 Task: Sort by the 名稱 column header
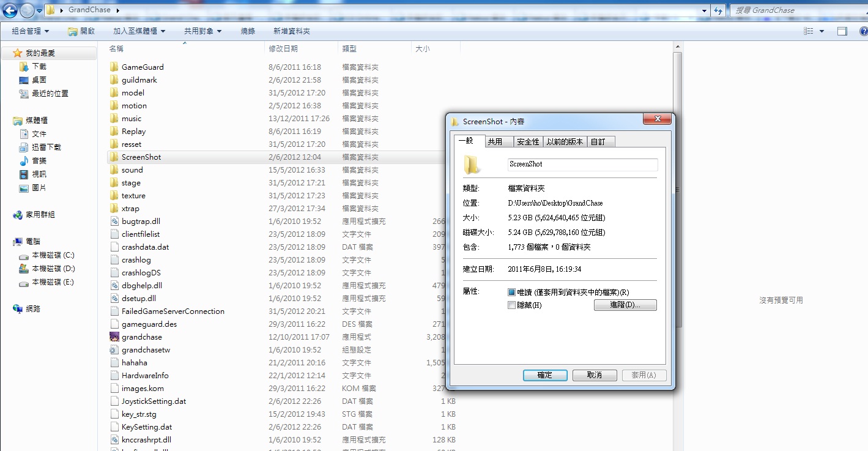[185, 48]
